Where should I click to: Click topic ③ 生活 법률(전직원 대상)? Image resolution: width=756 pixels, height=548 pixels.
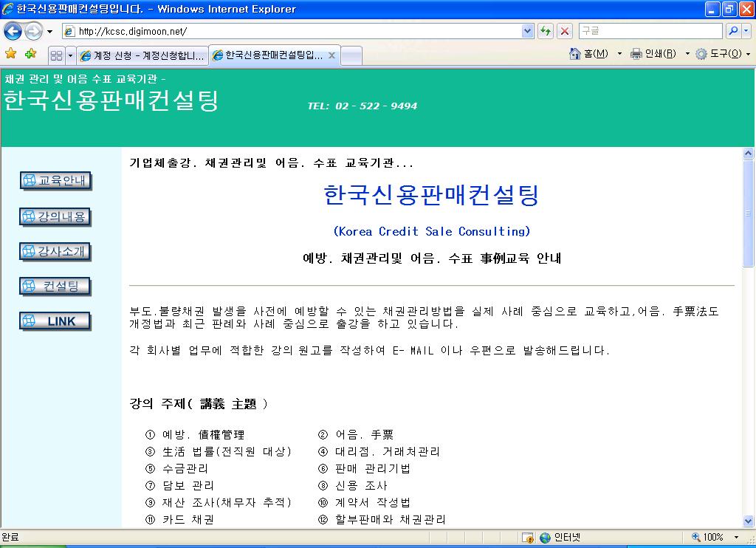219,451
